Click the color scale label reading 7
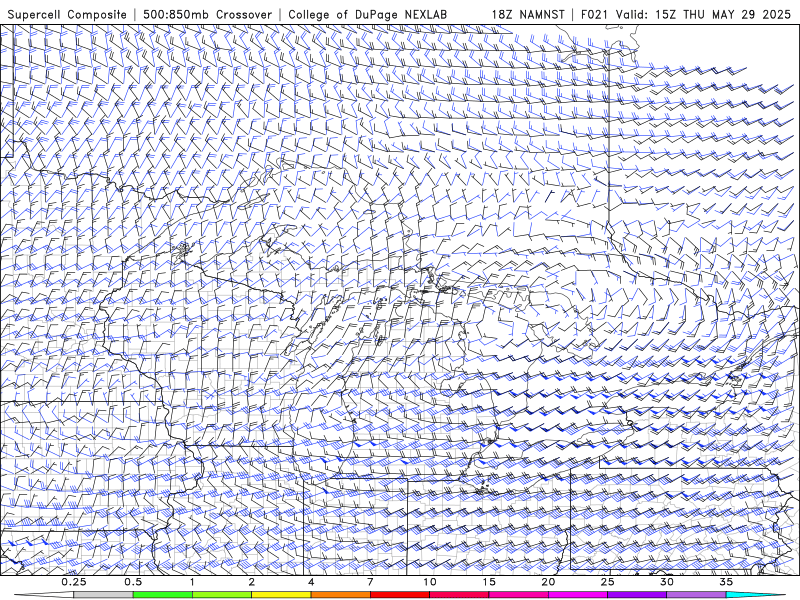Viewport: 800px width, 600px height. [370, 582]
